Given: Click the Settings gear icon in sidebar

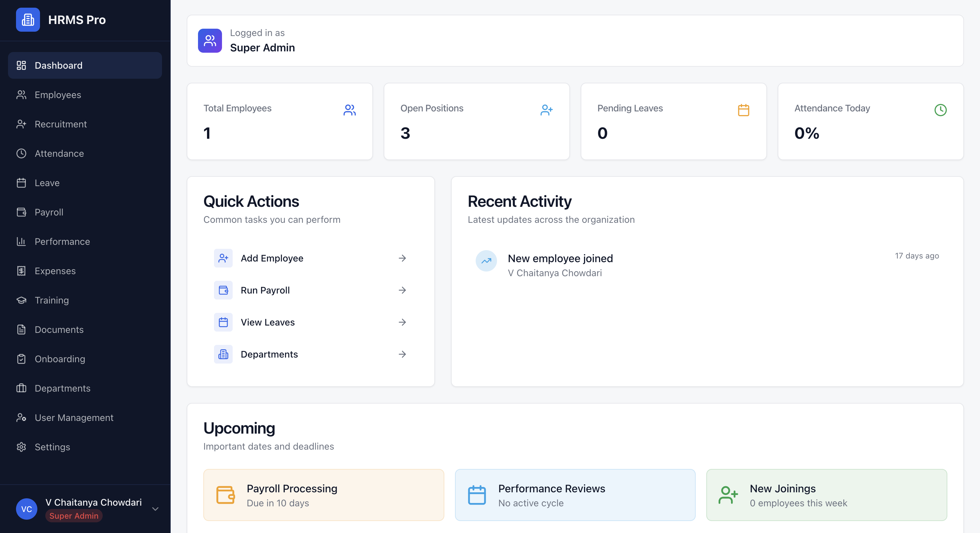Looking at the screenshot, I should click(x=21, y=447).
